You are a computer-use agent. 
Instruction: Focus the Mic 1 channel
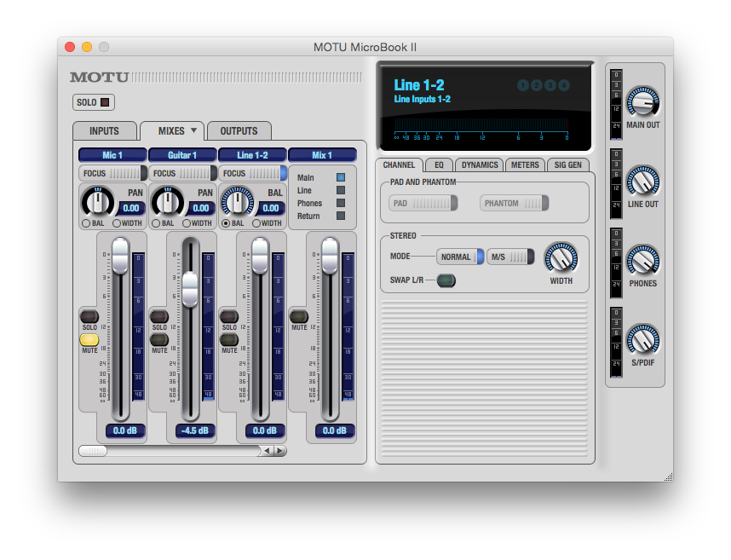[112, 174]
